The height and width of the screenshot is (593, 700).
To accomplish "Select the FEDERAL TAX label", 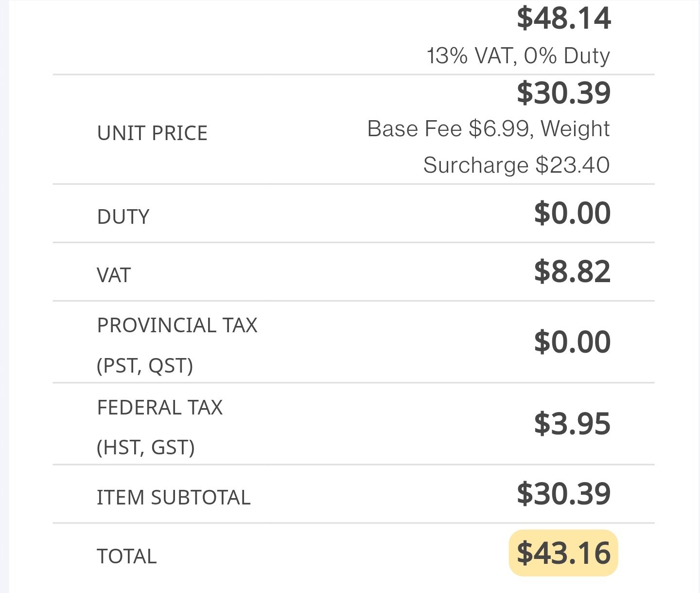I will (160, 407).
